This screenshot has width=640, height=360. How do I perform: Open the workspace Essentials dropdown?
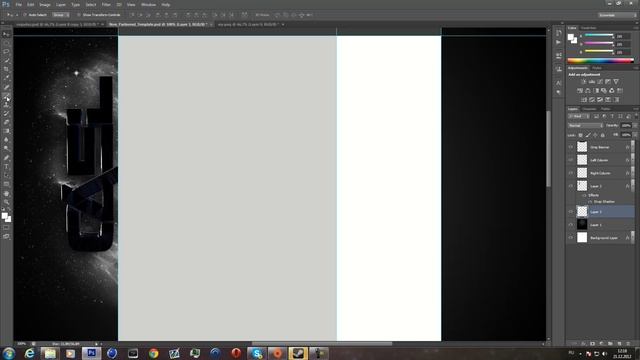(617, 15)
